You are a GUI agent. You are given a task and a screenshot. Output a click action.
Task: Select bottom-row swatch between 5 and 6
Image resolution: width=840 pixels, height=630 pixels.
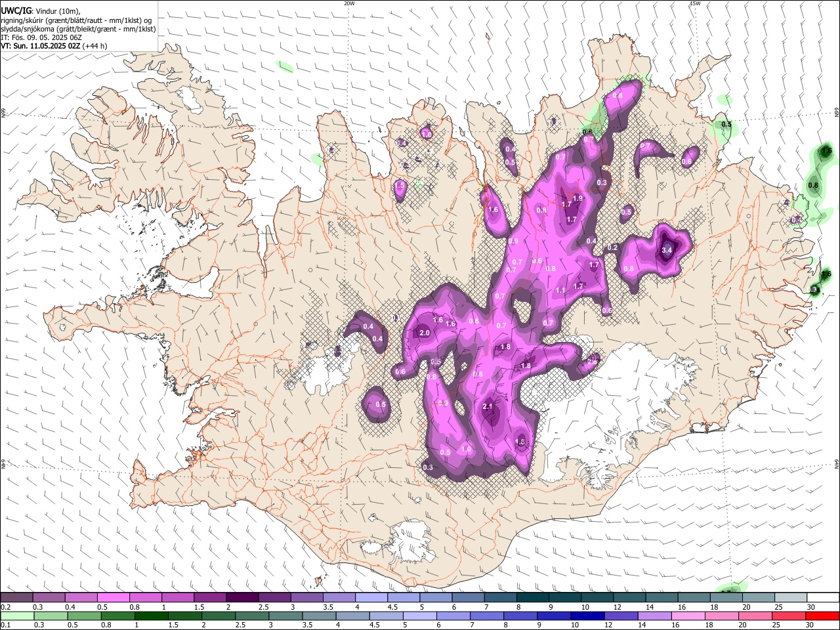(x=419, y=616)
